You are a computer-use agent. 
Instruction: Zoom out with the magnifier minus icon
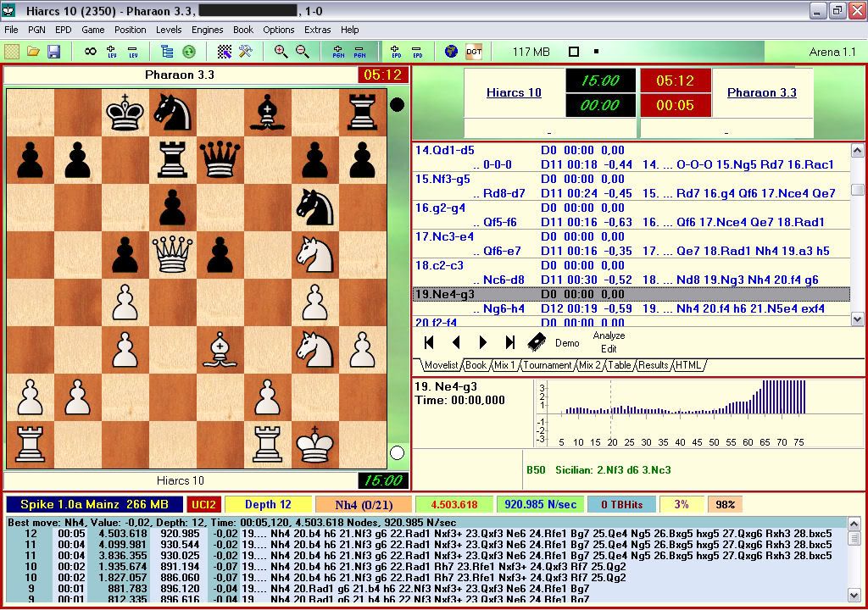coord(303,52)
